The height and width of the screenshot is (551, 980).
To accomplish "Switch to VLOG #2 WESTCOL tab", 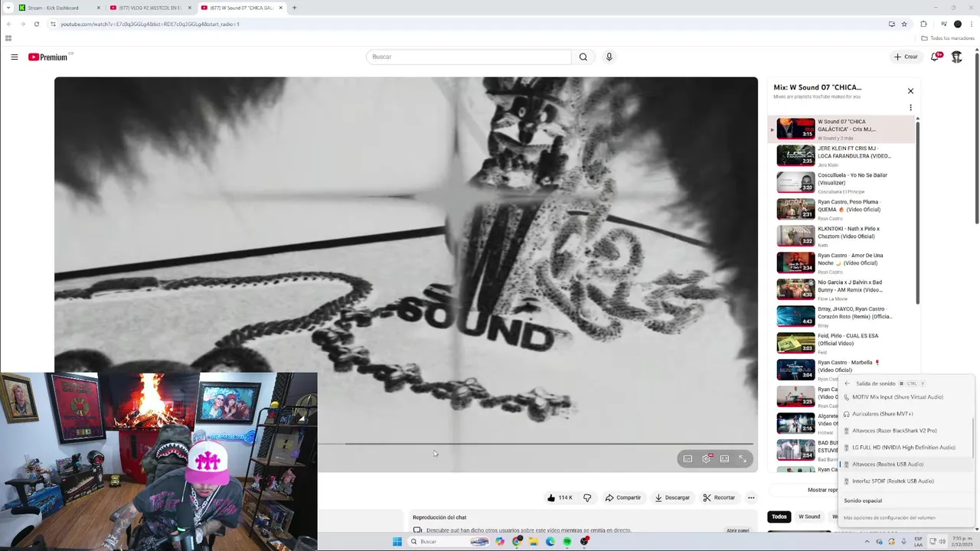I will click(150, 8).
